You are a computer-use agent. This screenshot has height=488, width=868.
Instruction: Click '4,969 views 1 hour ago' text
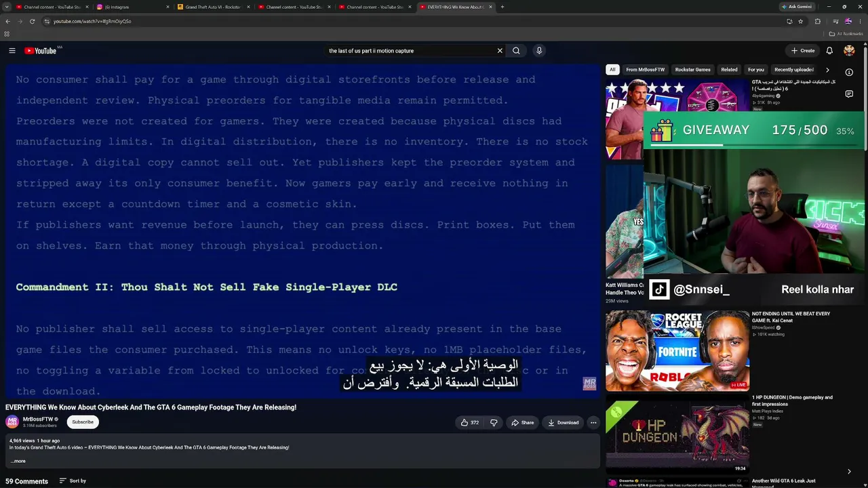click(35, 441)
